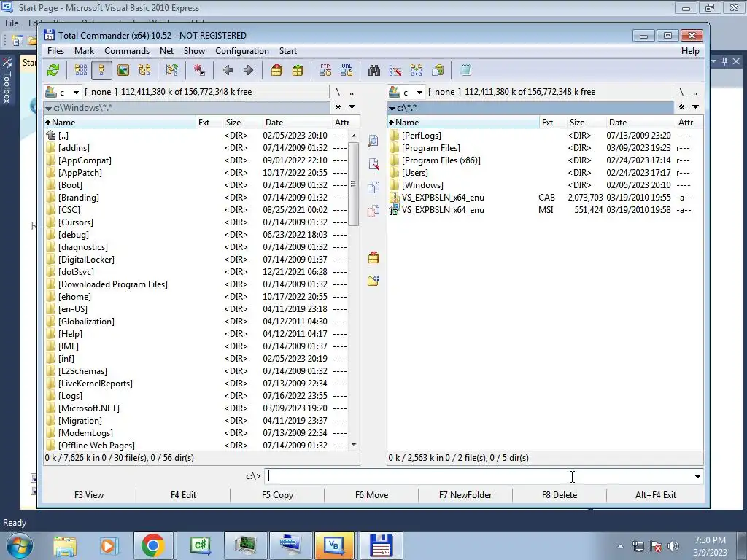
Task: Open the Help menu
Action: (690, 51)
